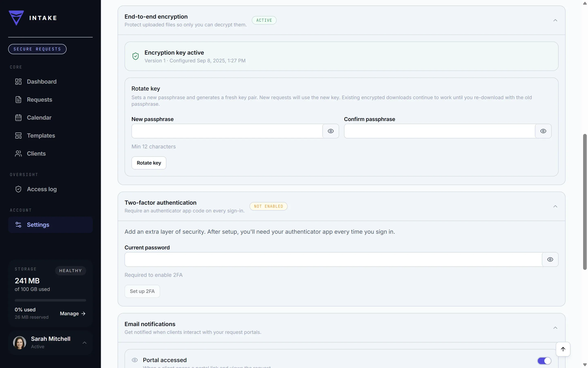Reveal the Current password field
Image resolution: width=588 pixels, height=368 pixels.
550,259
